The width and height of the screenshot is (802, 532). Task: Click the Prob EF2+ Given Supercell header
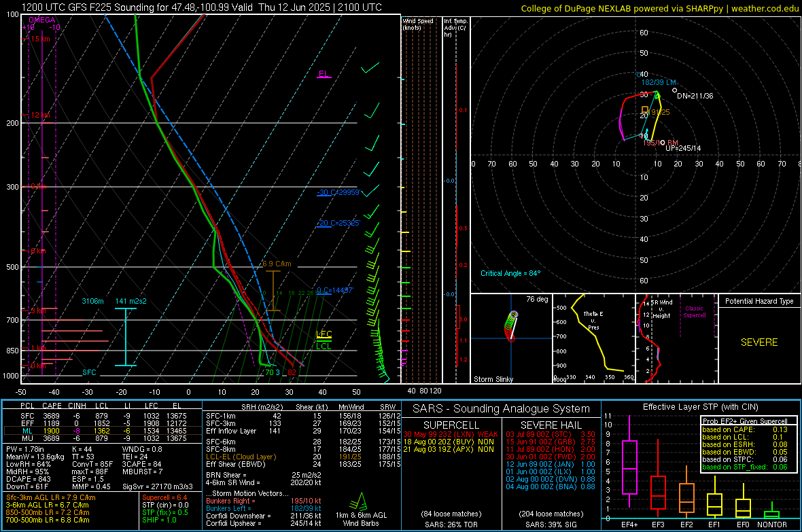(x=745, y=421)
